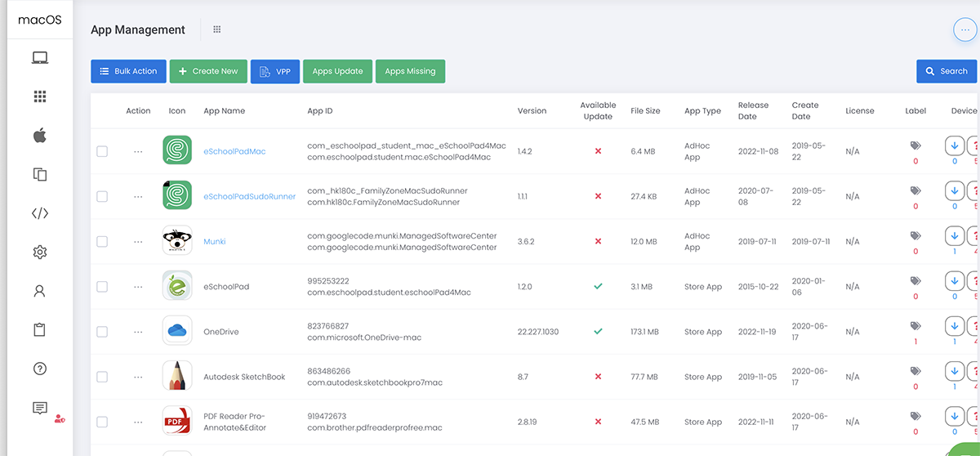Click the grid dots next to App Management
Image resolution: width=980 pixels, height=456 pixels.
(x=217, y=29)
